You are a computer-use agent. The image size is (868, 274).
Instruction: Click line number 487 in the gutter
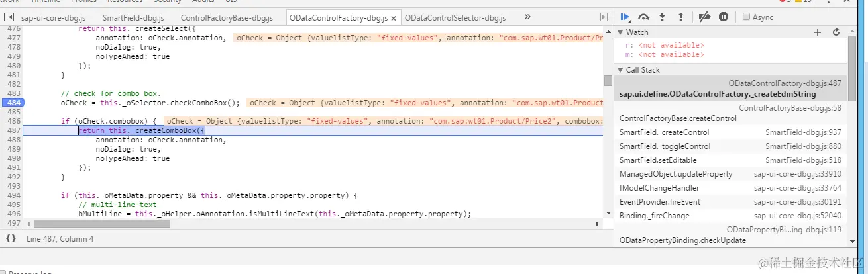tap(13, 130)
